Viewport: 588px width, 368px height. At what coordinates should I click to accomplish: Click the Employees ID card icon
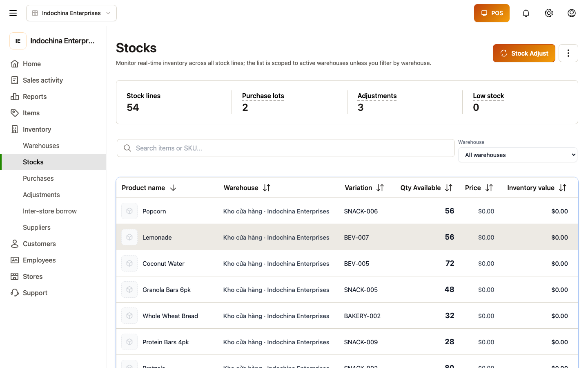(15, 260)
